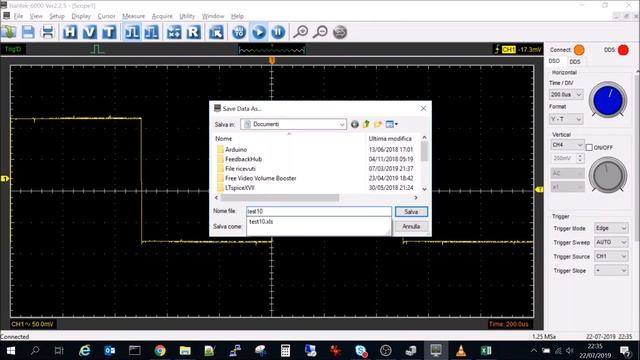The height and width of the screenshot is (360, 640).
Task: Open the Trigger Source CH1 dropdown
Action: tap(611, 256)
